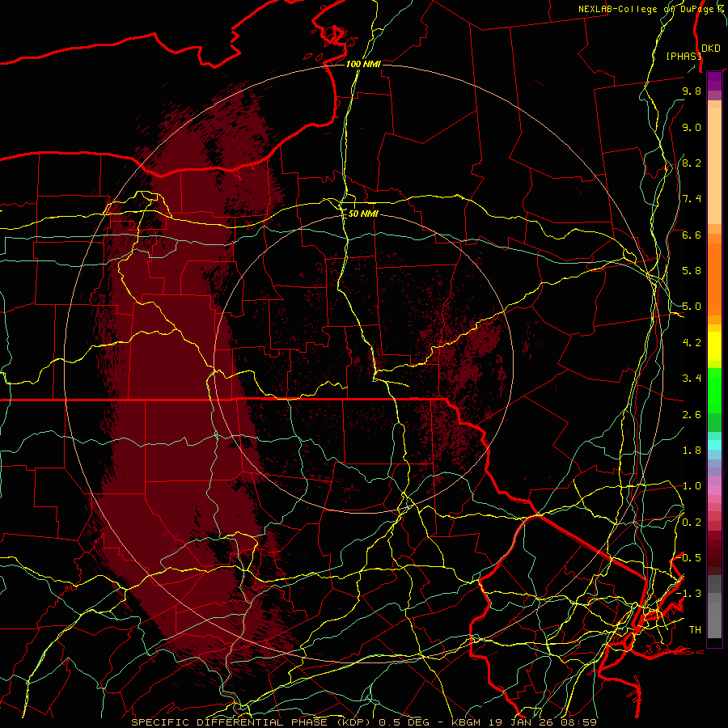The height and width of the screenshot is (728, 728).
Task: Click the 1.0 legend value
Action: point(692,486)
